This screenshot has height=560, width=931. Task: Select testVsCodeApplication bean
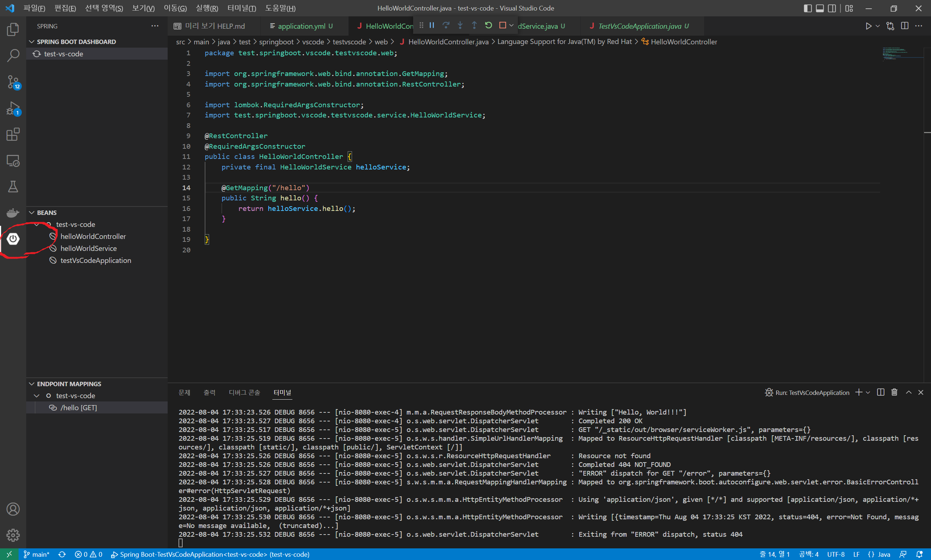(96, 260)
